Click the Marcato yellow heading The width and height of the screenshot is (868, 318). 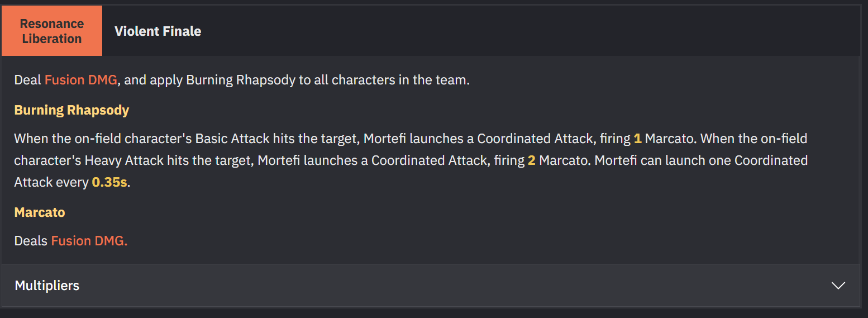click(40, 212)
